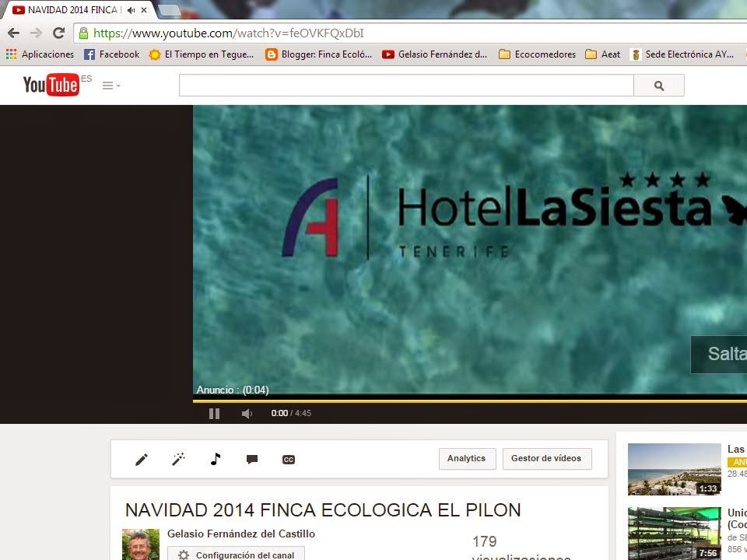Viewport: 747px width, 560px height.
Task: Click the Gelasio Fernández del Castillo channel name
Action: coord(241,534)
